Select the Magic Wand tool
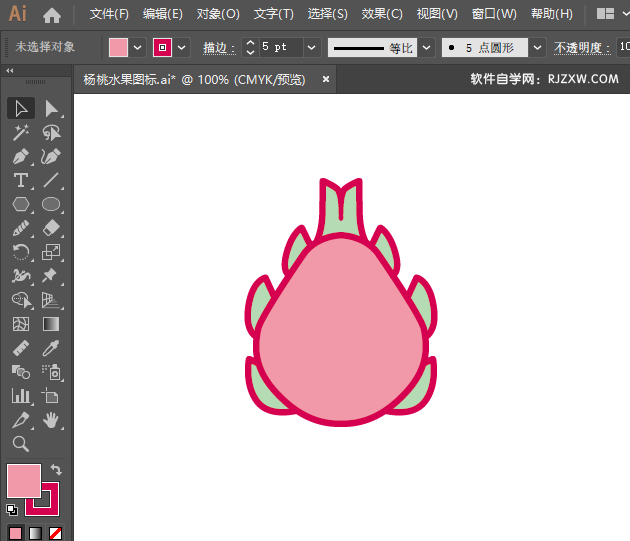Screen dimensions: 630x541 coord(20,132)
